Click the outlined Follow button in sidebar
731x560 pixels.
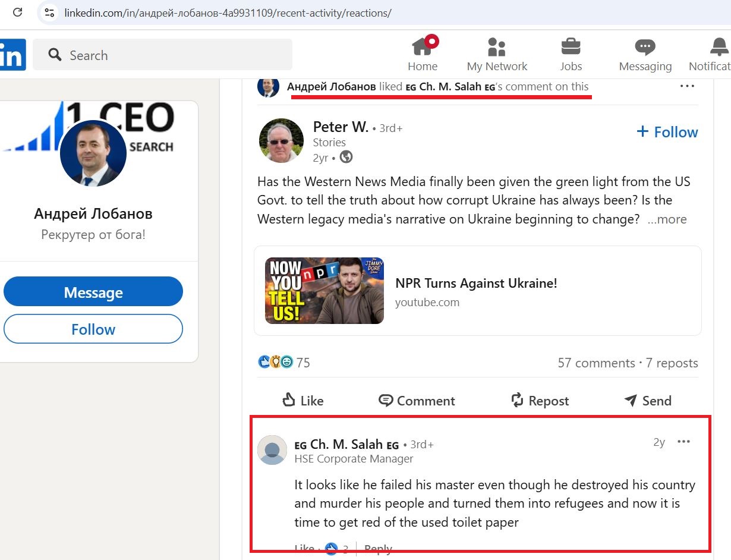(93, 329)
